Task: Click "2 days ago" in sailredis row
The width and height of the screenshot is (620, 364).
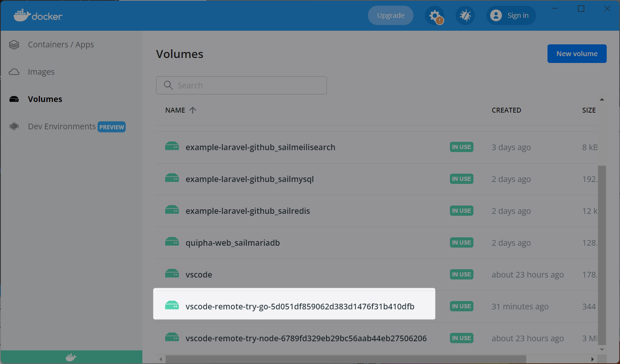Action: 511,211
